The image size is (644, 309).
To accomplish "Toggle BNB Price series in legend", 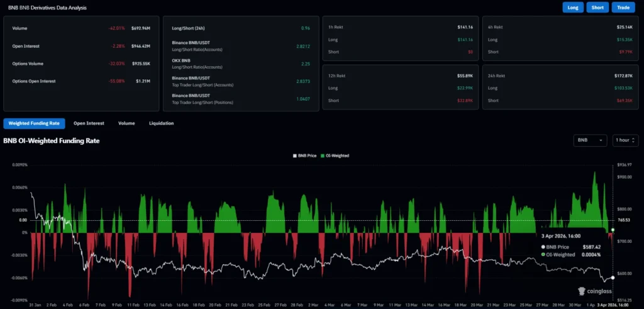I will point(307,155).
